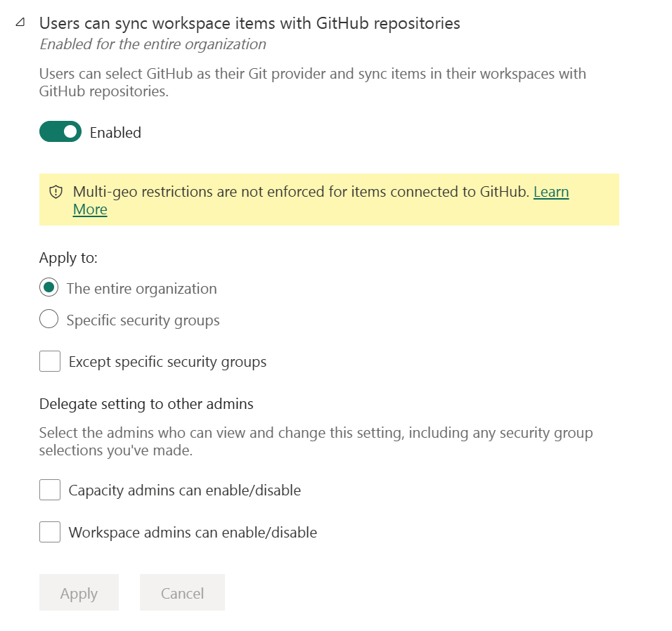Select the Specific security groups option
This screenshot has width=672, height=631.
[x=49, y=319]
